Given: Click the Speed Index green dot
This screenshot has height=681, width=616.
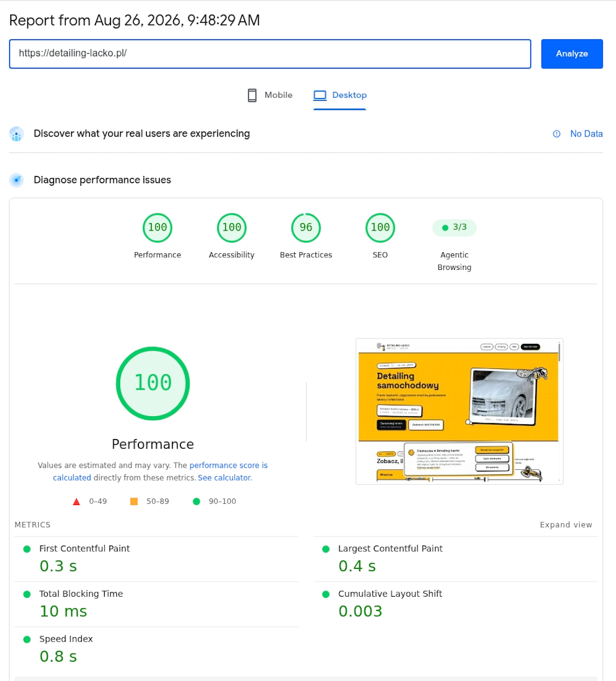Looking at the screenshot, I should [x=27, y=639].
